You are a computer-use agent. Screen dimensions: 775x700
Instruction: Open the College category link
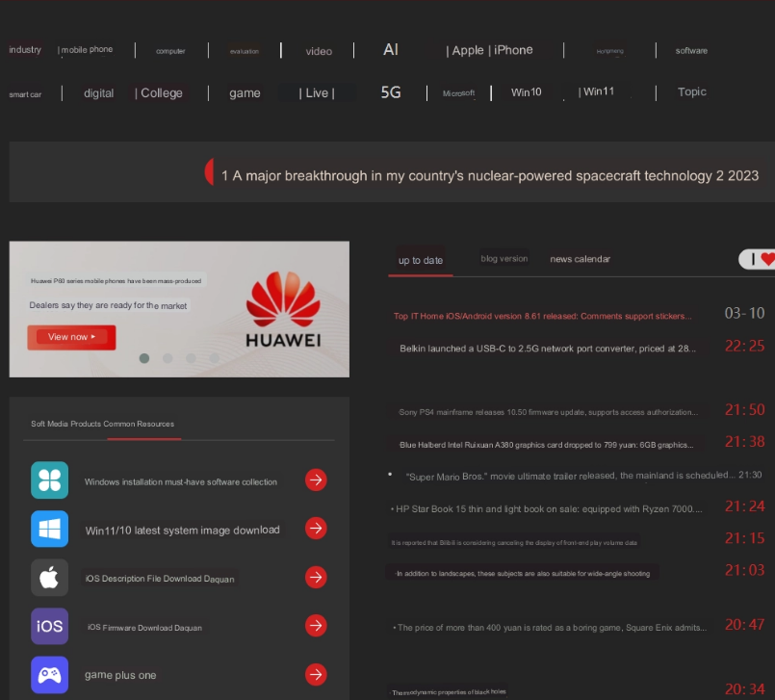pos(162,93)
